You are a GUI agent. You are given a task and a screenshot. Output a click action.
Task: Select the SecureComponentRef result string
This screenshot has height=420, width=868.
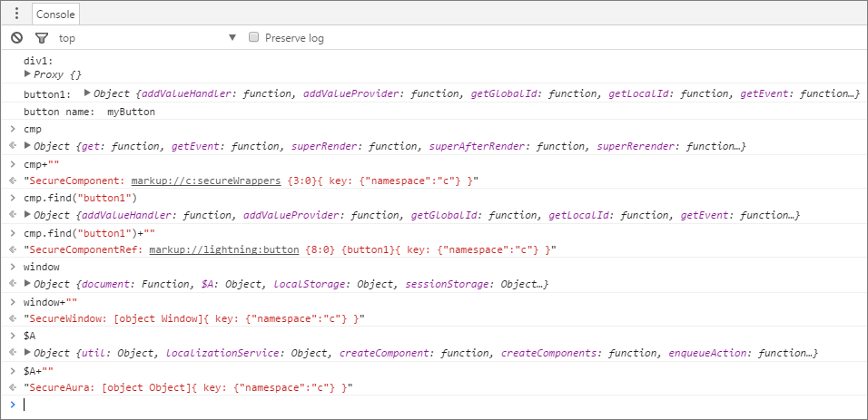[x=290, y=250]
